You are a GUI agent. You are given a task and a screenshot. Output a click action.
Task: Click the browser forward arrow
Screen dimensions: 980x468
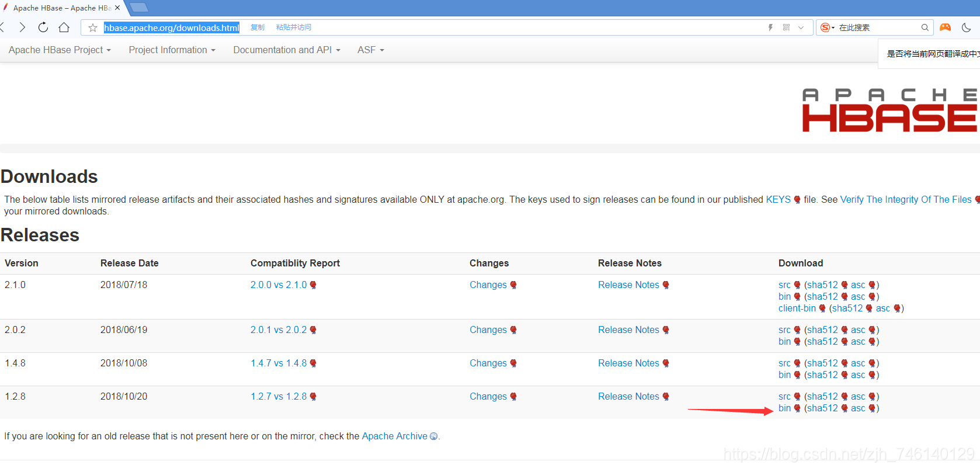click(22, 27)
